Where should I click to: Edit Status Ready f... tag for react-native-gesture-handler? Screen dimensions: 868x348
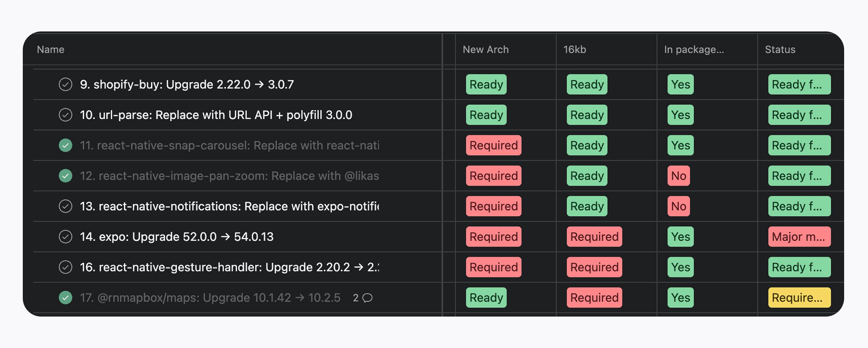click(800, 267)
